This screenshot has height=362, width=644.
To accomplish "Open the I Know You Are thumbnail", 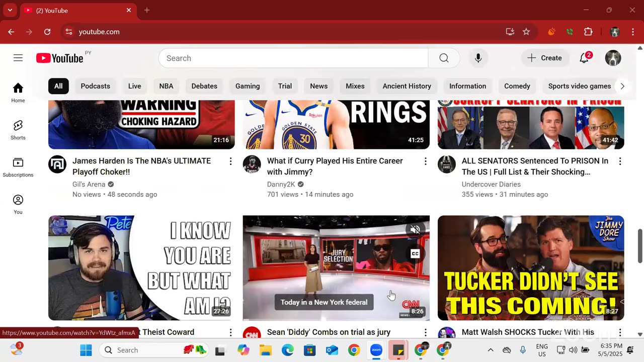I will 141,268.
